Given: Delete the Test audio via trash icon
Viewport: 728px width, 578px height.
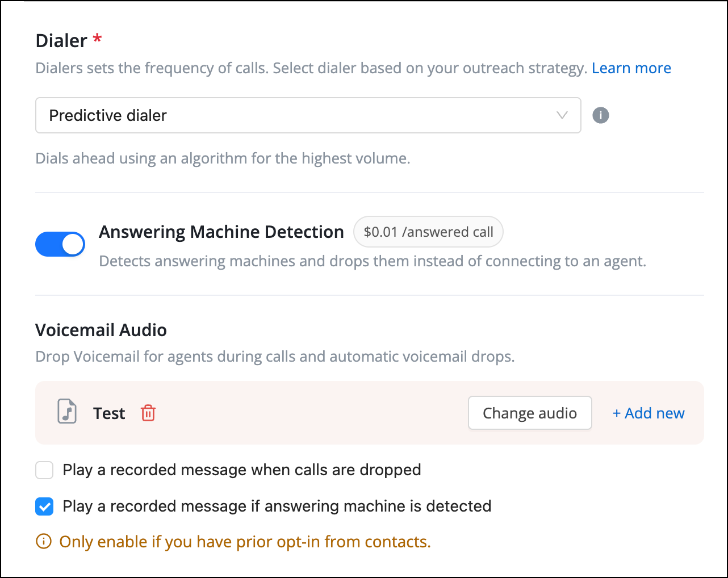Looking at the screenshot, I should (148, 413).
